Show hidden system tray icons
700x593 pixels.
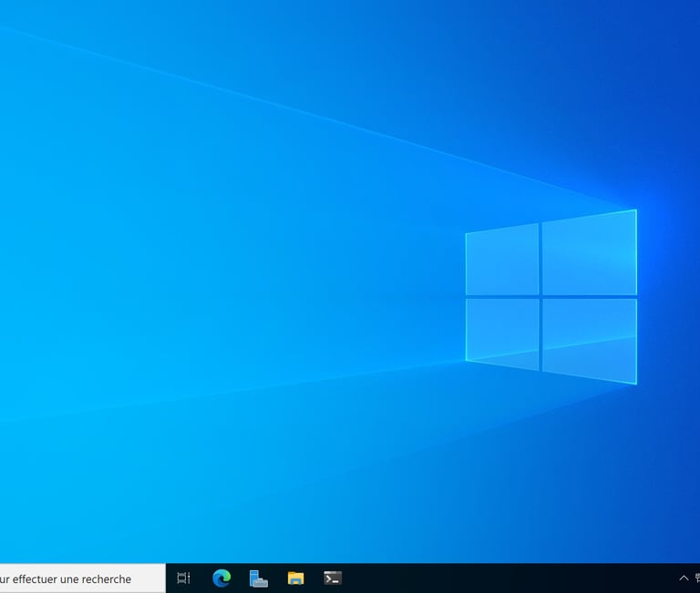coord(684,578)
